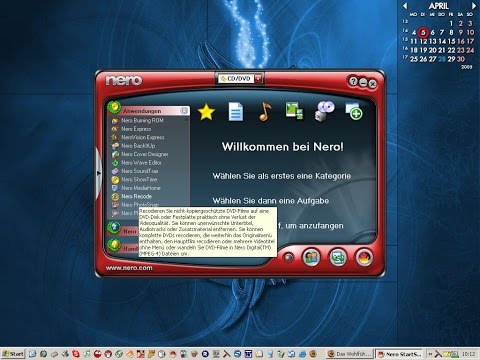Click the two-person user mode button
This screenshot has width=480, height=360.
[x=311, y=257]
